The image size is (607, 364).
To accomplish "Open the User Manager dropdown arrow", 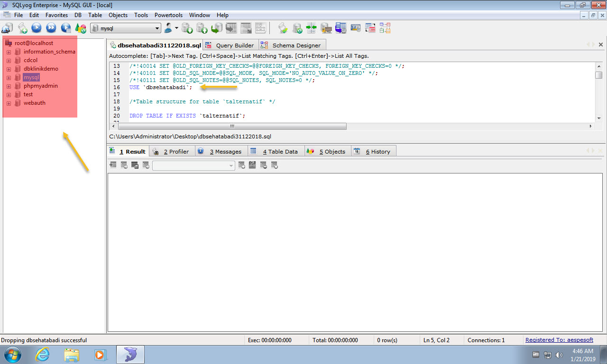I will tap(177, 28).
